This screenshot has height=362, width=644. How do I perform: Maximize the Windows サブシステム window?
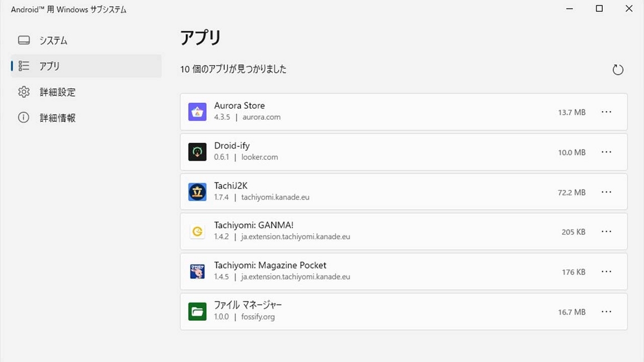[x=599, y=9]
